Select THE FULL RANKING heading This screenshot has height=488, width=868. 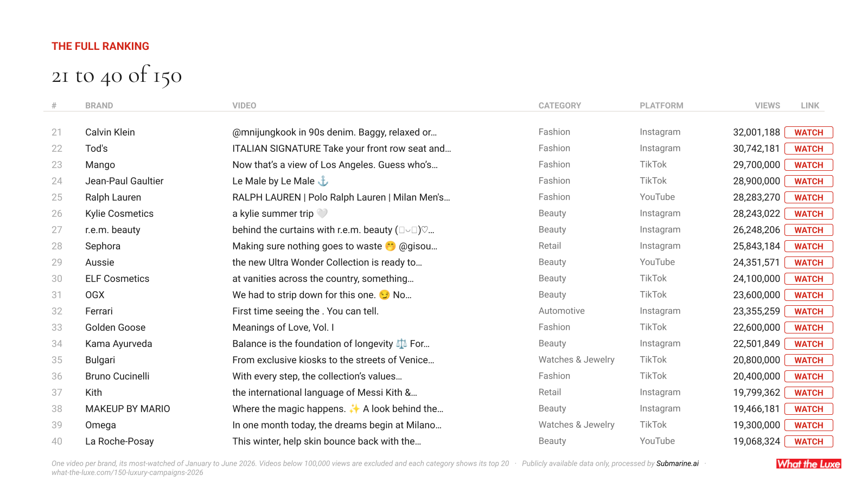point(100,46)
